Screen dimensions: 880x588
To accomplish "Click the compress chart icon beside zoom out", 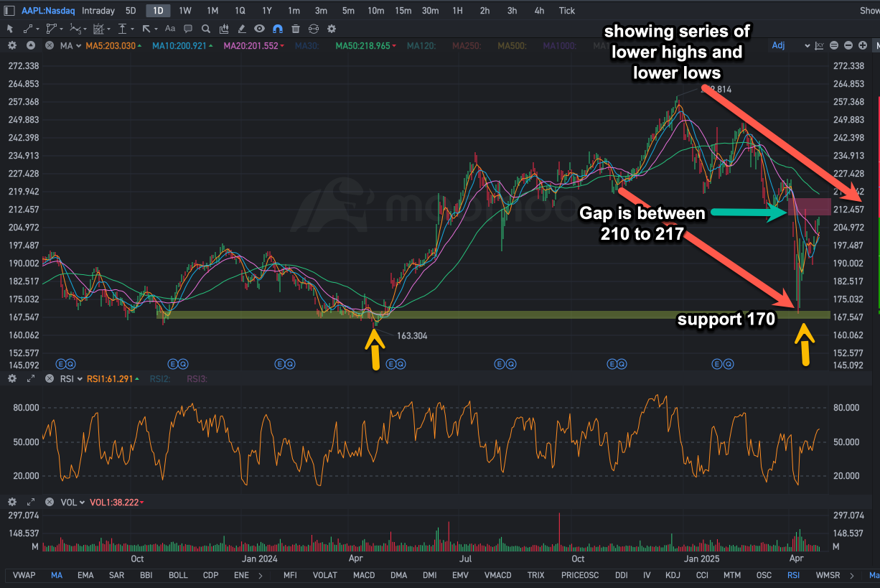I will point(834,45).
